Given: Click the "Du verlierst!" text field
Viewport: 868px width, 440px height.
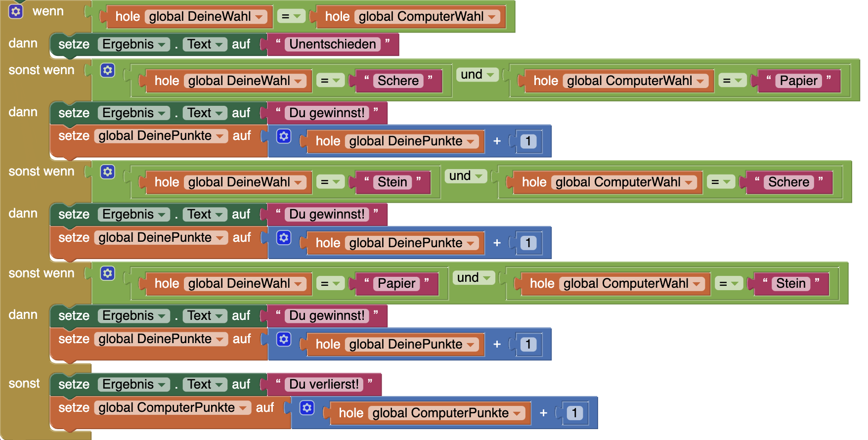Looking at the screenshot, I should 324,385.
